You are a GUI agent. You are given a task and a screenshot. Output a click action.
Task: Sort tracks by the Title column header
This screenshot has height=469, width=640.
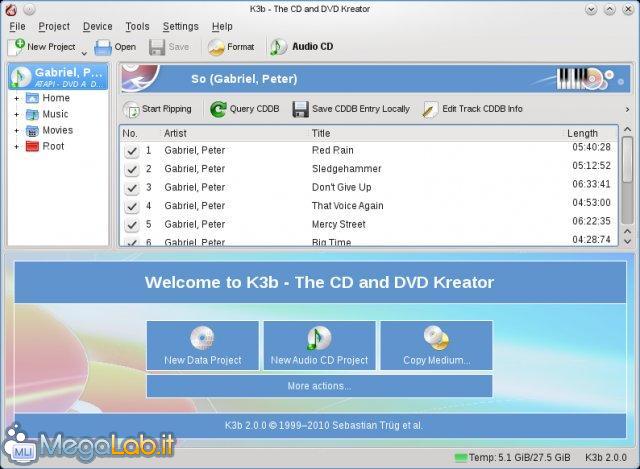tap(435, 133)
